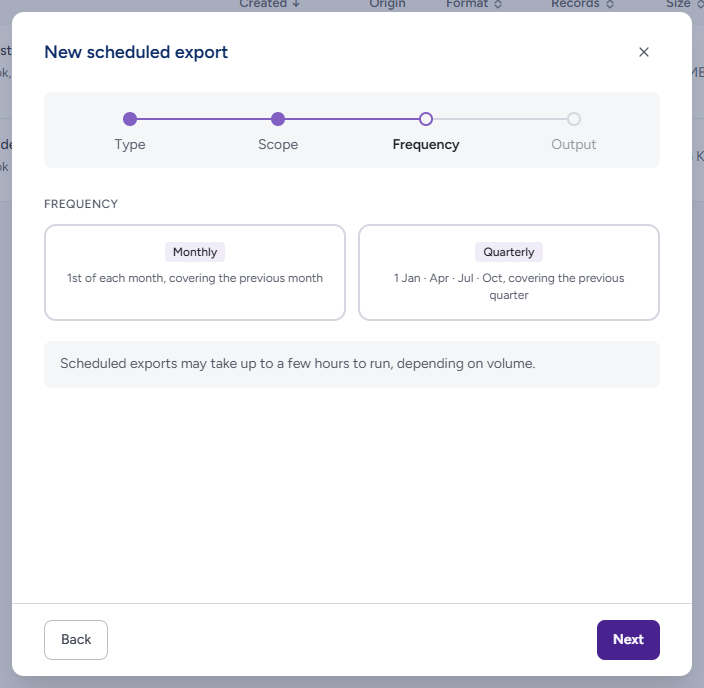This screenshot has height=688, width=704.
Task: Click the Back button
Action: [x=76, y=639]
